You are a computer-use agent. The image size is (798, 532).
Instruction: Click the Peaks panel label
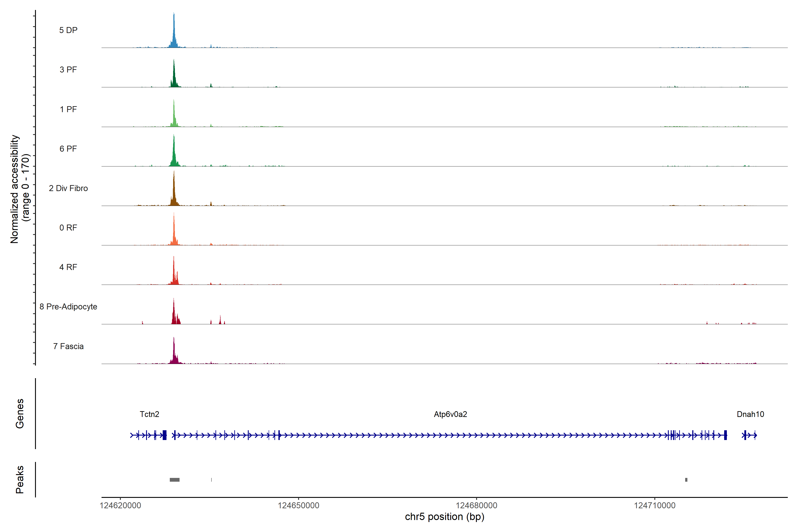[20, 479]
